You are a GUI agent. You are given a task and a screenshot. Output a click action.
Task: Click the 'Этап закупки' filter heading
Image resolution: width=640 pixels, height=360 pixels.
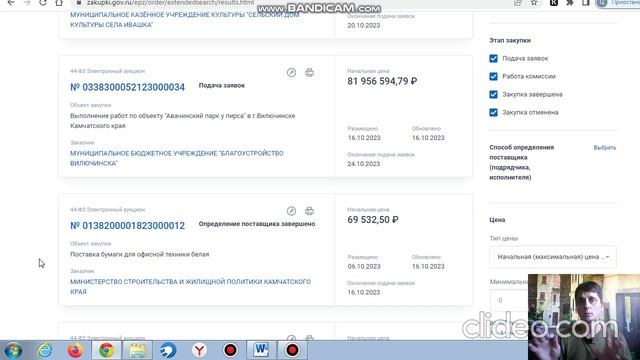pyautogui.click(x=510, y=40)
